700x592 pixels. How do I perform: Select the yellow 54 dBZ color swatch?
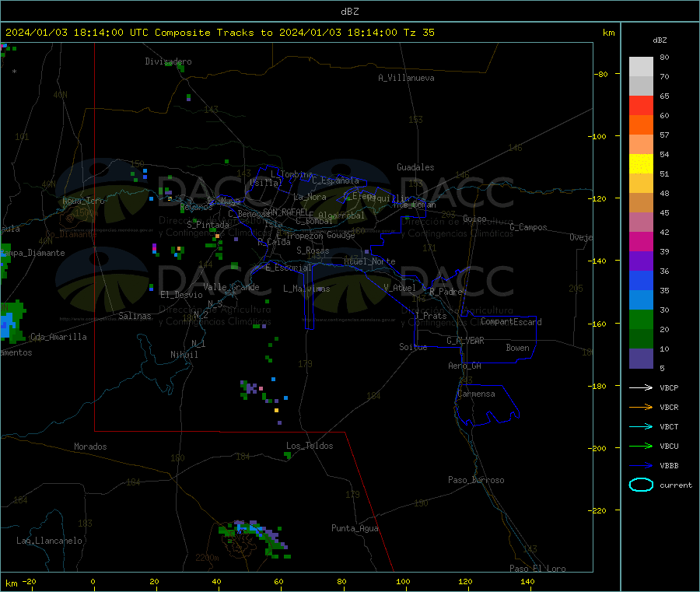[641, 164]
